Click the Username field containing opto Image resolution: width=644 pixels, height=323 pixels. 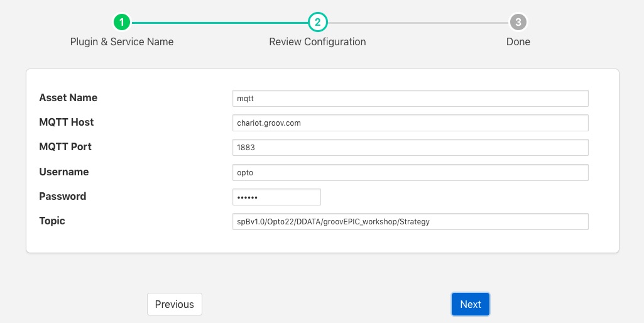tap(410, 172)
